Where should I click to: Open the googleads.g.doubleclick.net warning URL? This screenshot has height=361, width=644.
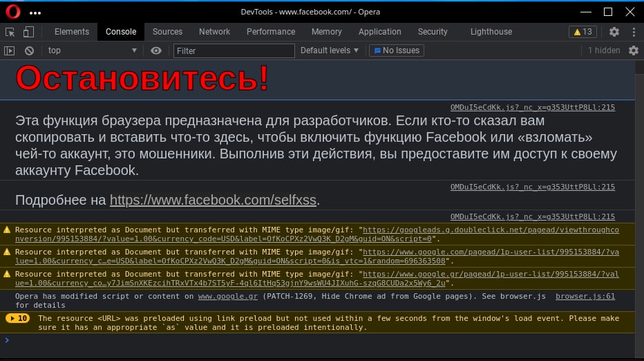[x=317, y=234]
